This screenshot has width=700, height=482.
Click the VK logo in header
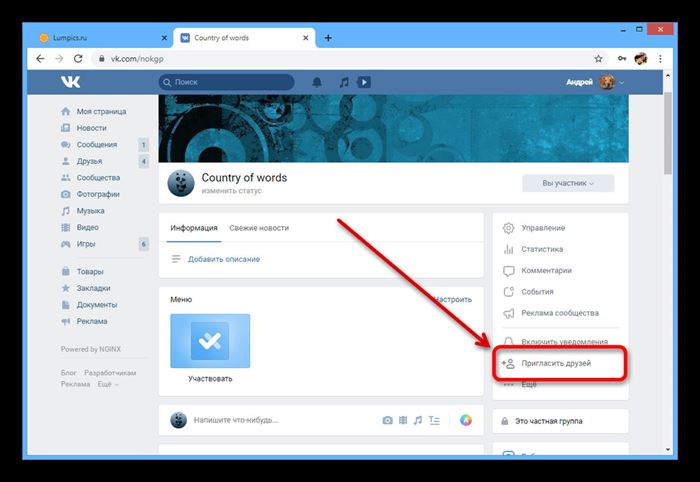[71, 82]
